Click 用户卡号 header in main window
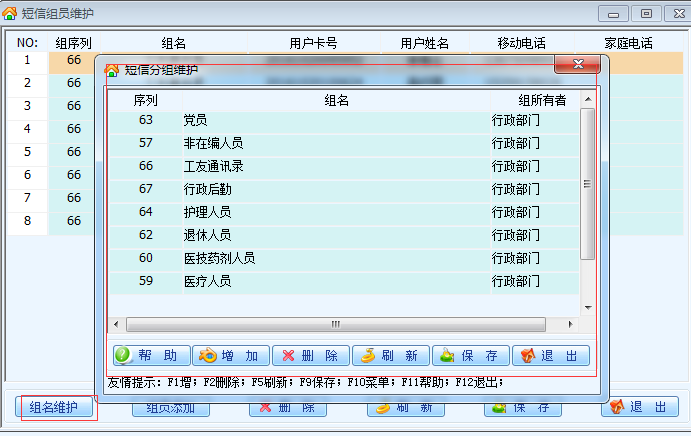The width and height of the screenshot is (691, 436). (x=313, y=43)
